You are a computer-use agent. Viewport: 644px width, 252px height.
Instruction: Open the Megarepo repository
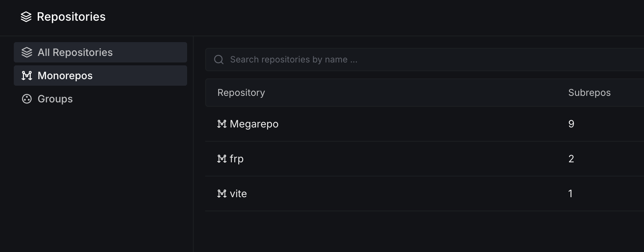(x=254, y=124)
